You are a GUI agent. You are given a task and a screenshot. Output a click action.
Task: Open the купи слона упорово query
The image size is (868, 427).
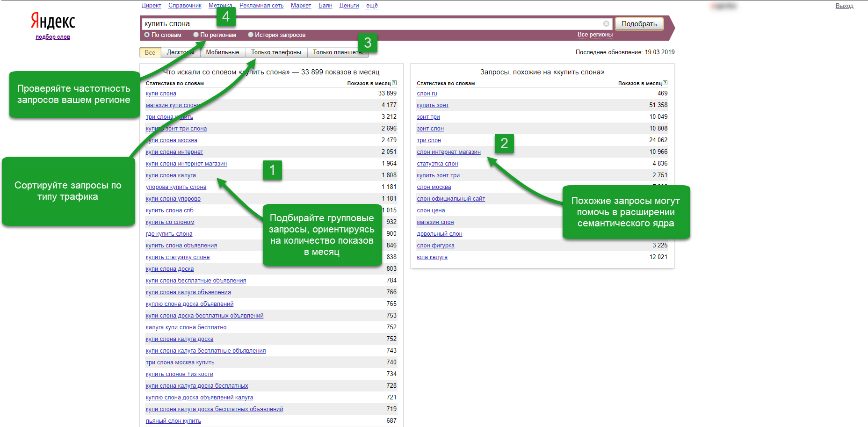tap(173, 199)
